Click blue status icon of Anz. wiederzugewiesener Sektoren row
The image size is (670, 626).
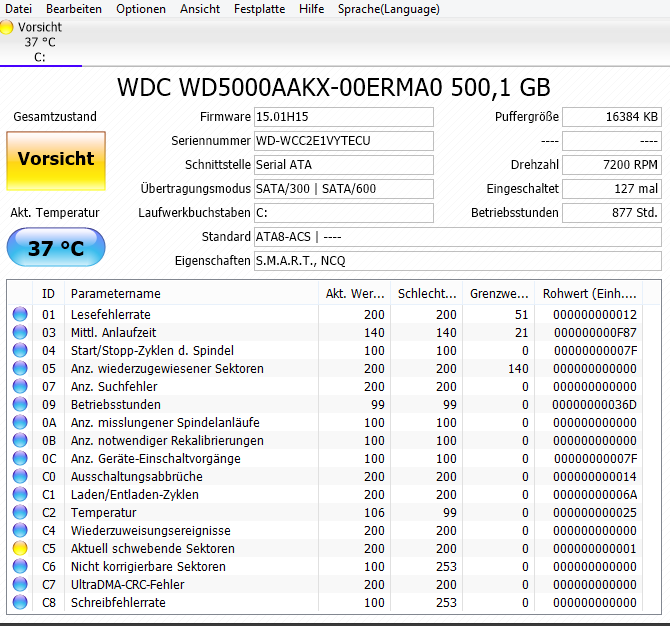(x=20, y=368)
